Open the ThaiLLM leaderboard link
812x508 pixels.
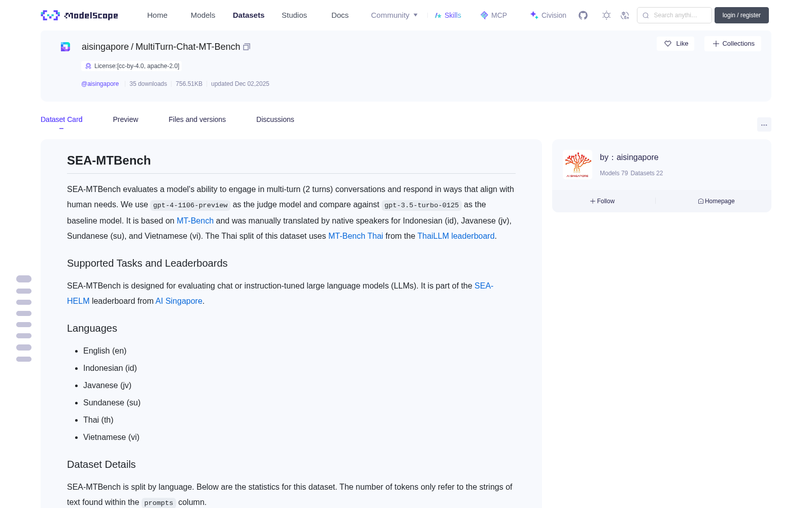[456, 236]
